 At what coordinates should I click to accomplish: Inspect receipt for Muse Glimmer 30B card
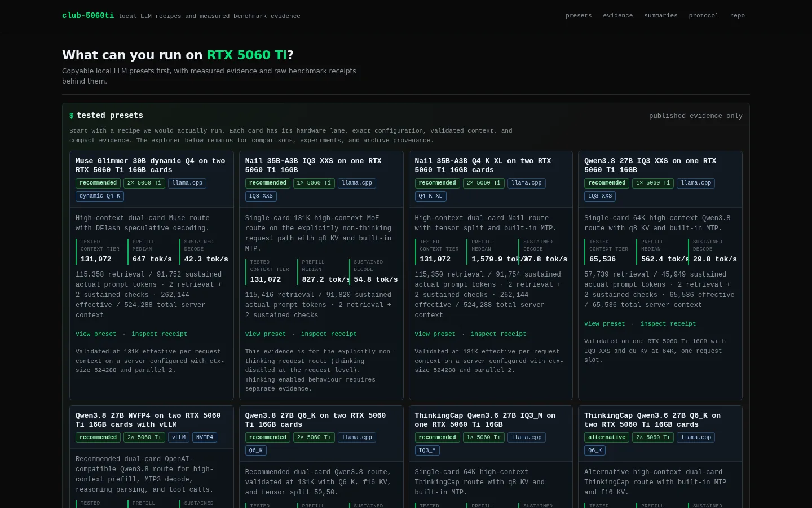pyautogui.click(x=160, y=334)
